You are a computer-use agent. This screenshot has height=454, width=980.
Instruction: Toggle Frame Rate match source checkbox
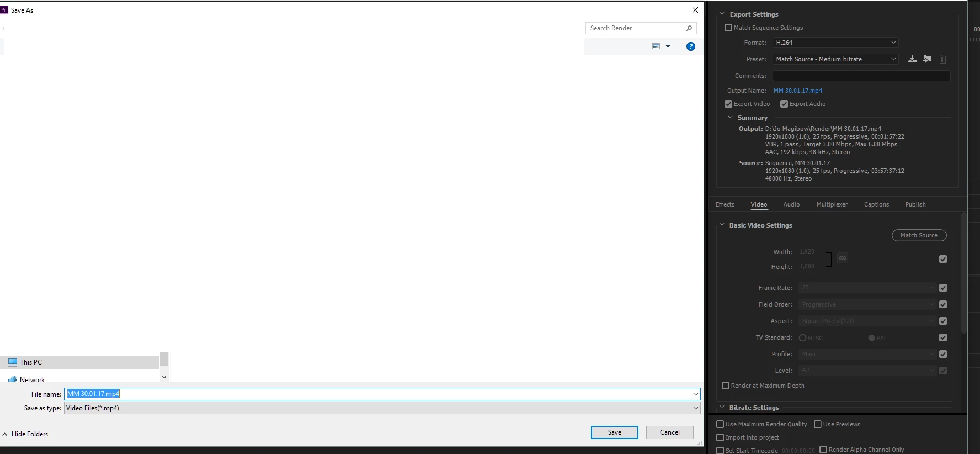[x=943, y=288]
